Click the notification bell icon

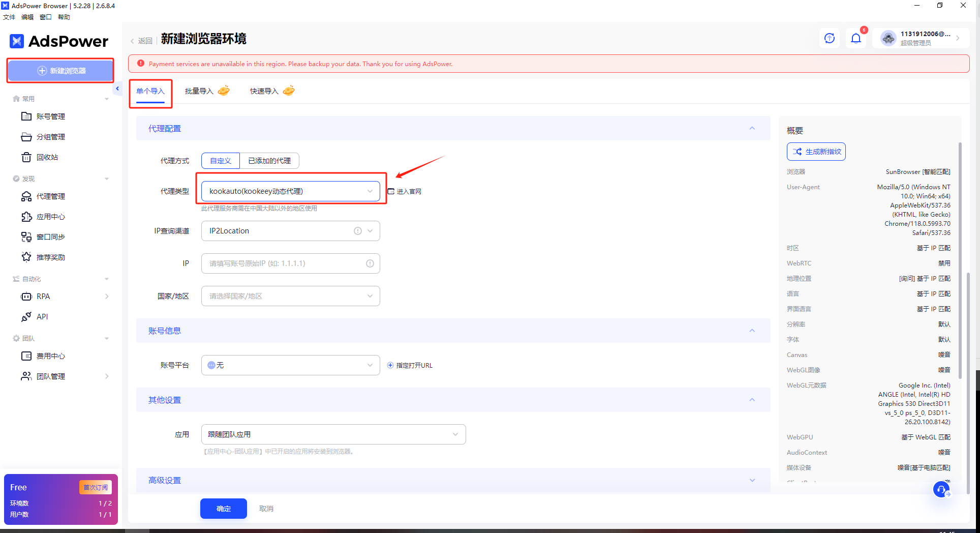click(x=856, y=38)
